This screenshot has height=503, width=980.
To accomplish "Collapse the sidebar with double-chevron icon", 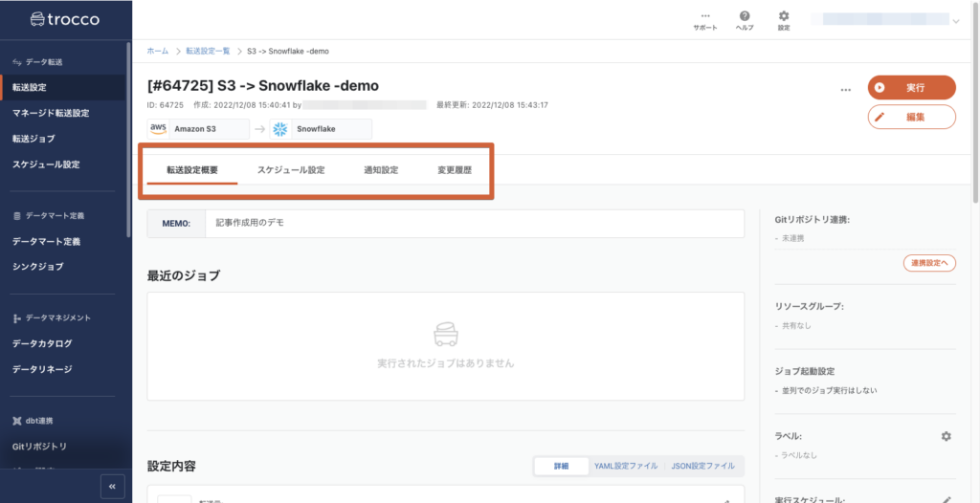I will click(112, 487).
